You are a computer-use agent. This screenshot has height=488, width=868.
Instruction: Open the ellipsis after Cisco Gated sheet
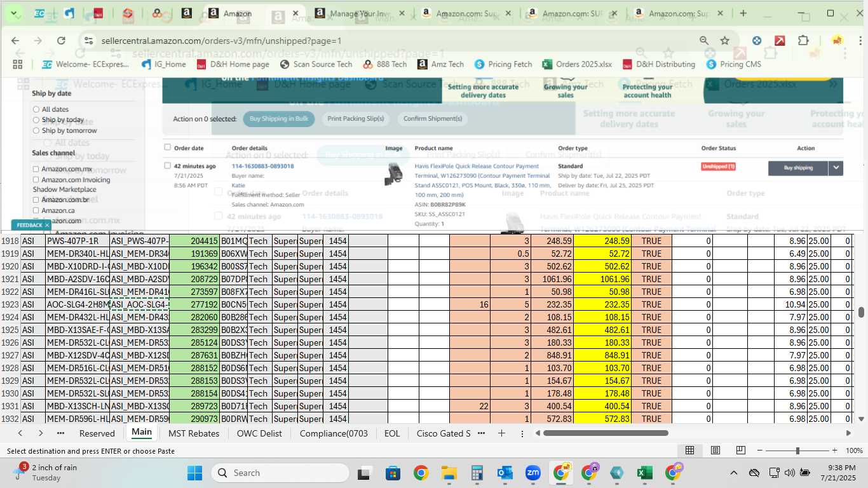[x=481, y=433]
